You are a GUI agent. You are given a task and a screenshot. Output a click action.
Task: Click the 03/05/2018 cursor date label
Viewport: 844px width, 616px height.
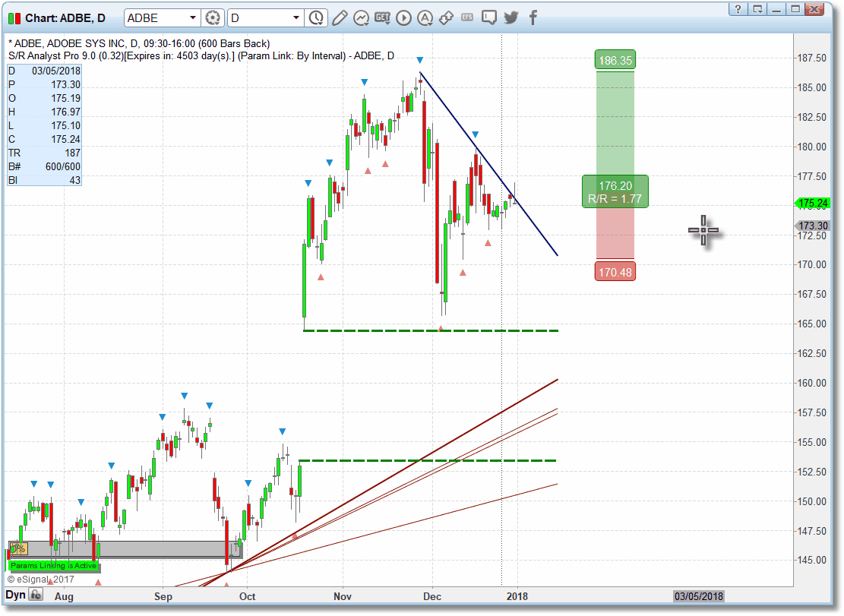click(x=699, y=596)
